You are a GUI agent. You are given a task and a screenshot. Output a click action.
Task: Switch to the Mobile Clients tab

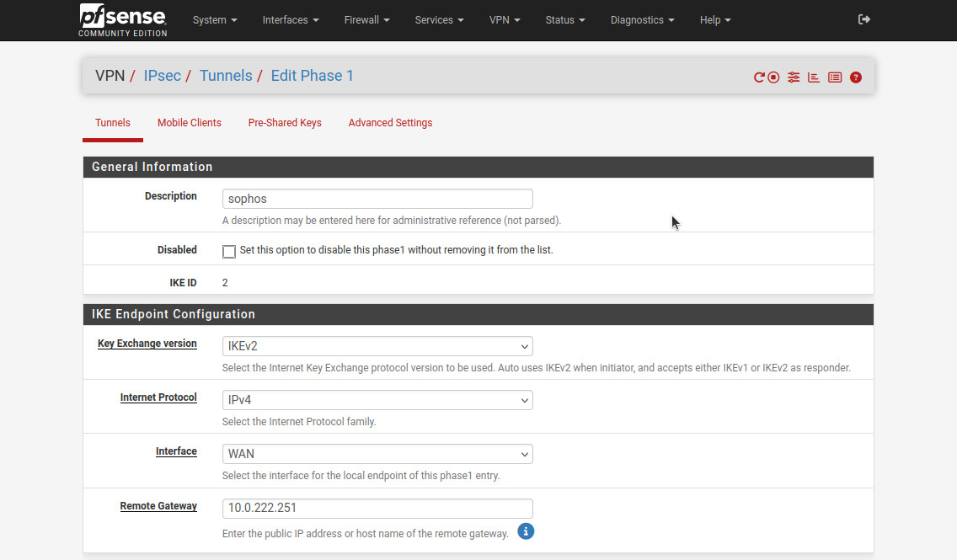click(x=190, y=123)
